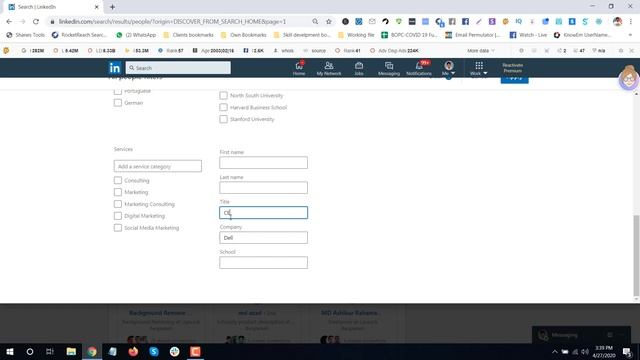Viewport: 640px width, 360px height.
Task: Bookmark this page with star icon
Action: pyautogui.click(x=329, y=21)
